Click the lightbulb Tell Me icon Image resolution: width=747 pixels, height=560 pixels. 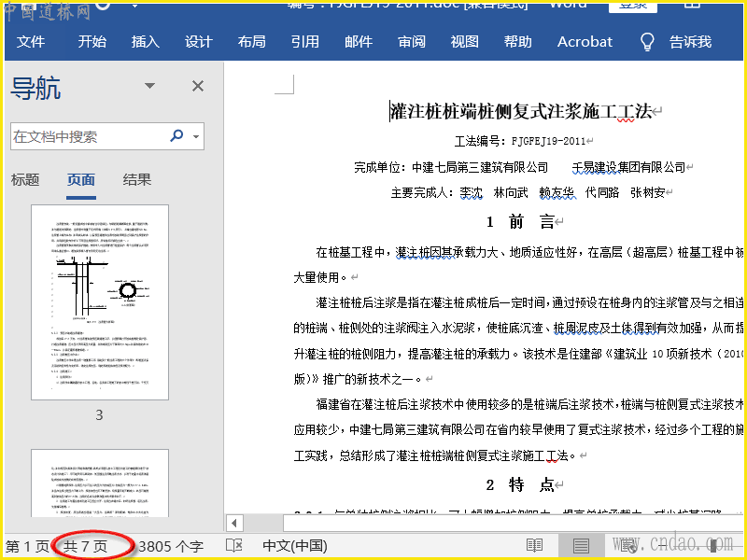pos(647,42)
